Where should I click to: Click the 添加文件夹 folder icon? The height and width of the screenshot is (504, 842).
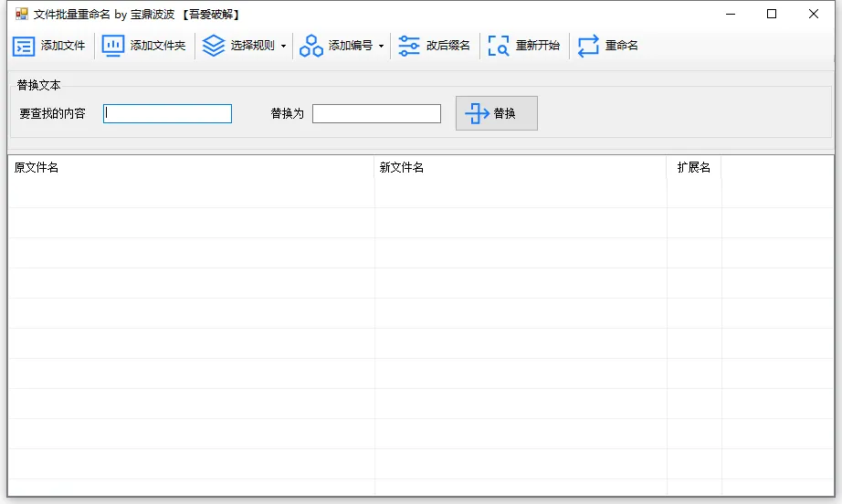112,47
